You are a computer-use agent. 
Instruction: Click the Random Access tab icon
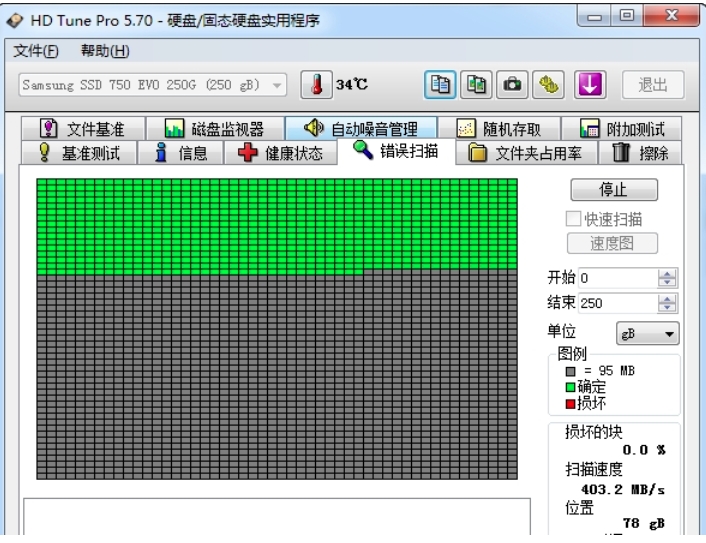[x=466, y=128]
